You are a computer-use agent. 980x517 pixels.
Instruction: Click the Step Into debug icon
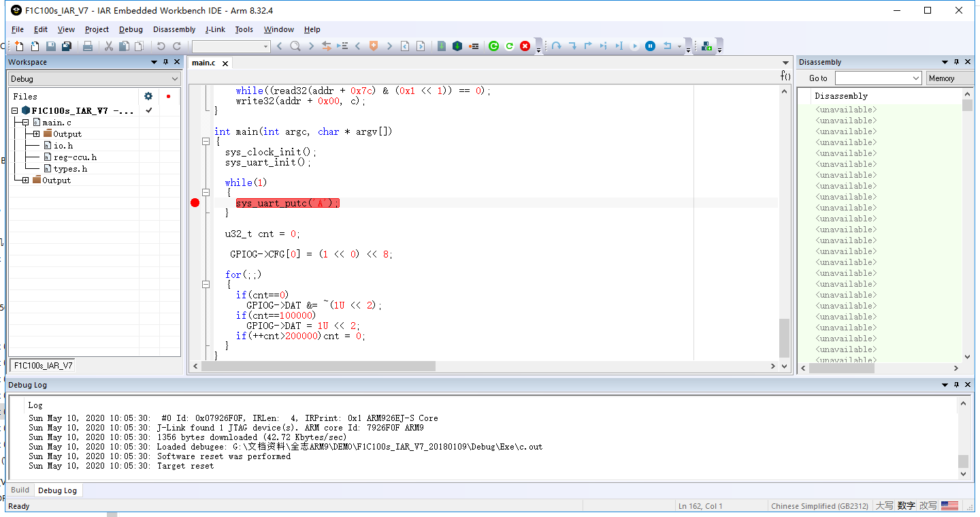click(572, 46)
